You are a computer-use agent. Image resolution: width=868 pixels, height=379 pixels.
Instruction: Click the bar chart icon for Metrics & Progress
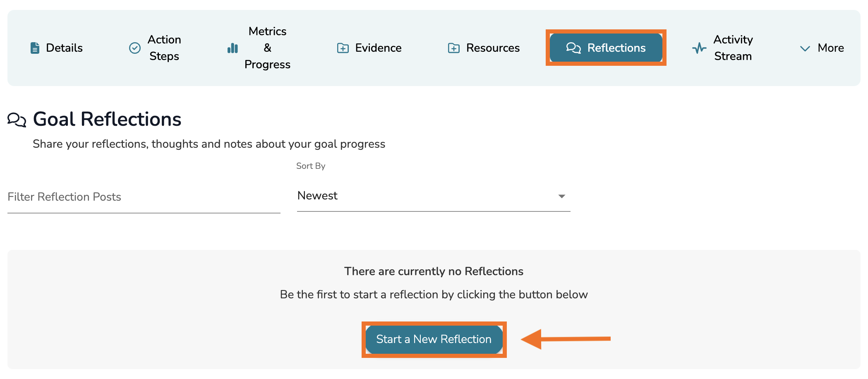[233, 48]
